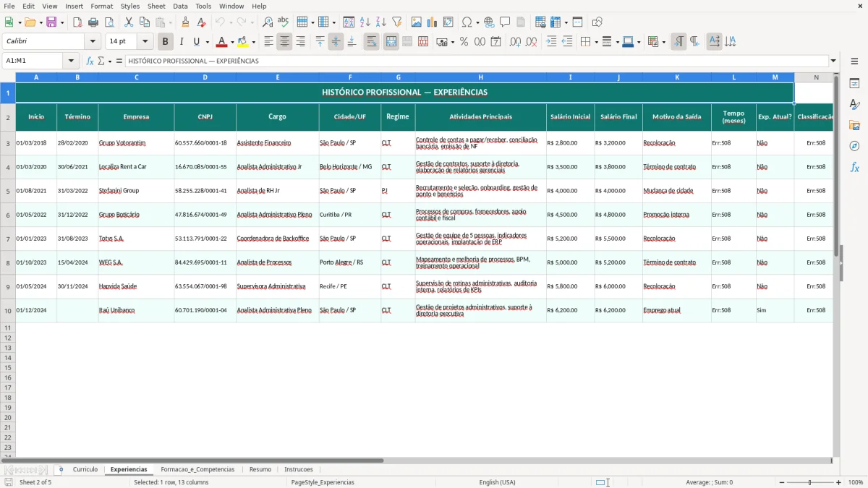Adjust the zoom slider in status bar
868x488 pixels.
(x=809, y=482)
